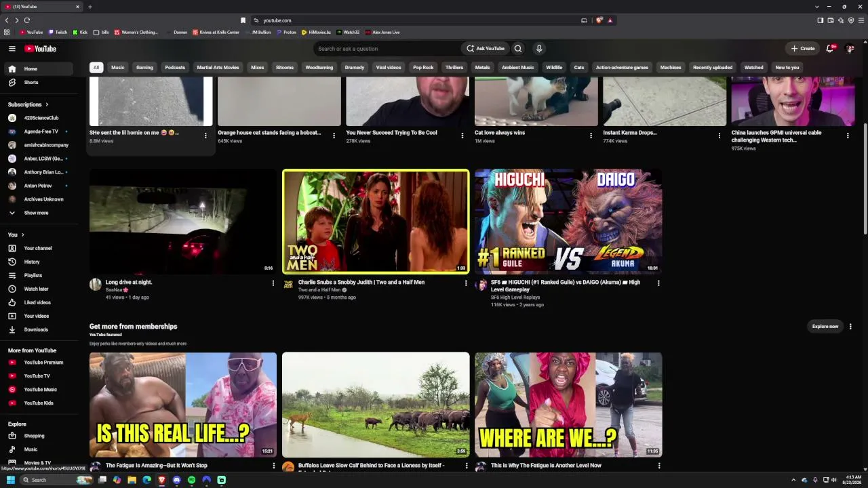Select the All filter chip
This screenshot has width=868, height=488.
[x=96, y=68]
